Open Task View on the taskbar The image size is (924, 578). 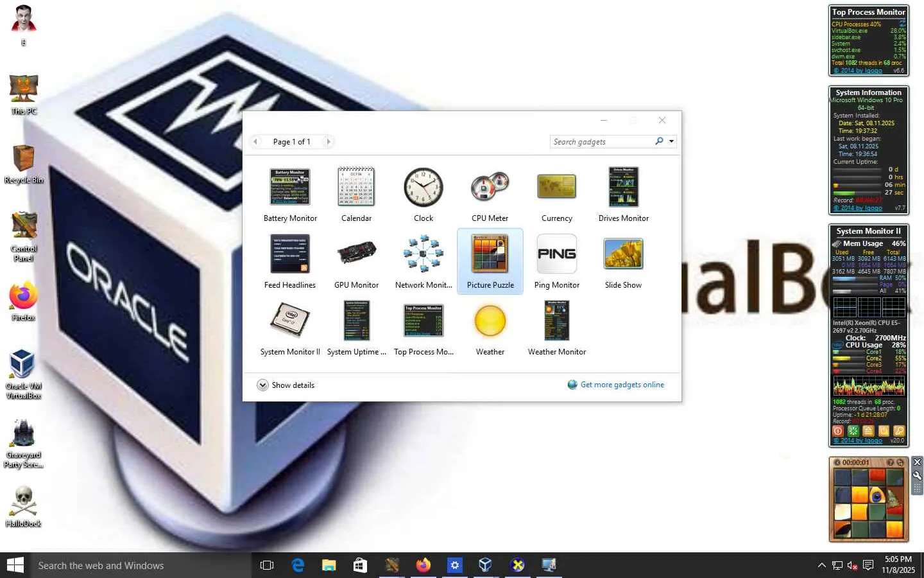tap(267, 565)
